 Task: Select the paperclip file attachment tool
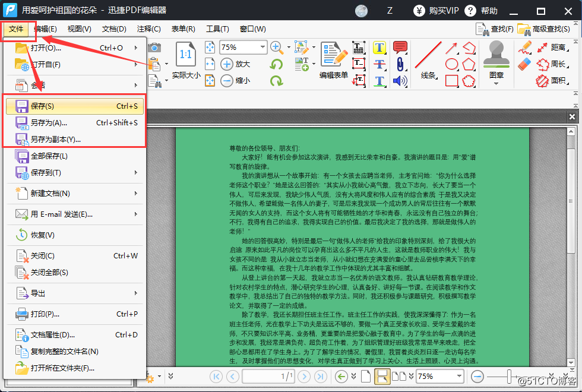[400, 64]
